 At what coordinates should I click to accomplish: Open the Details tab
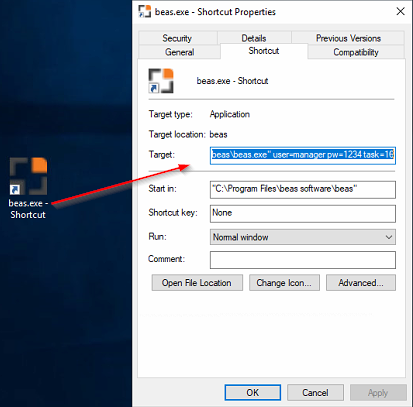coord(254,38)
